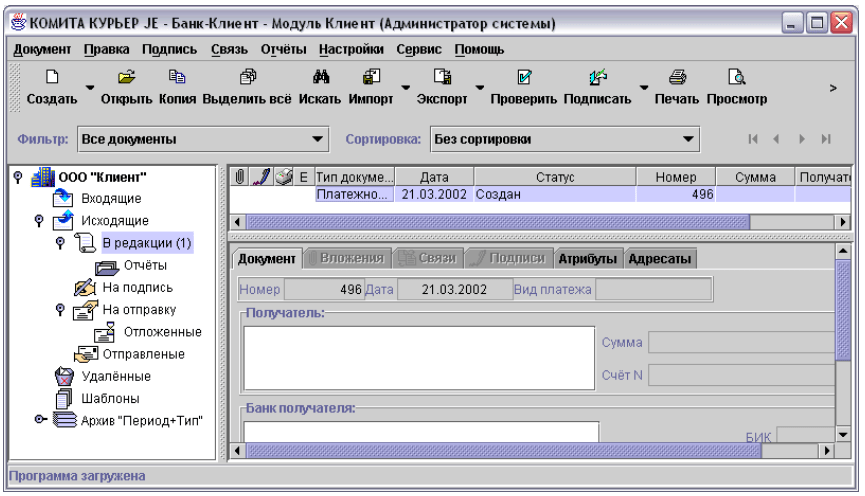The height and width of the screenshot is (496, 865).
Task: Click the Импорт (Import) toolbar icon
Action: (369, 78)
